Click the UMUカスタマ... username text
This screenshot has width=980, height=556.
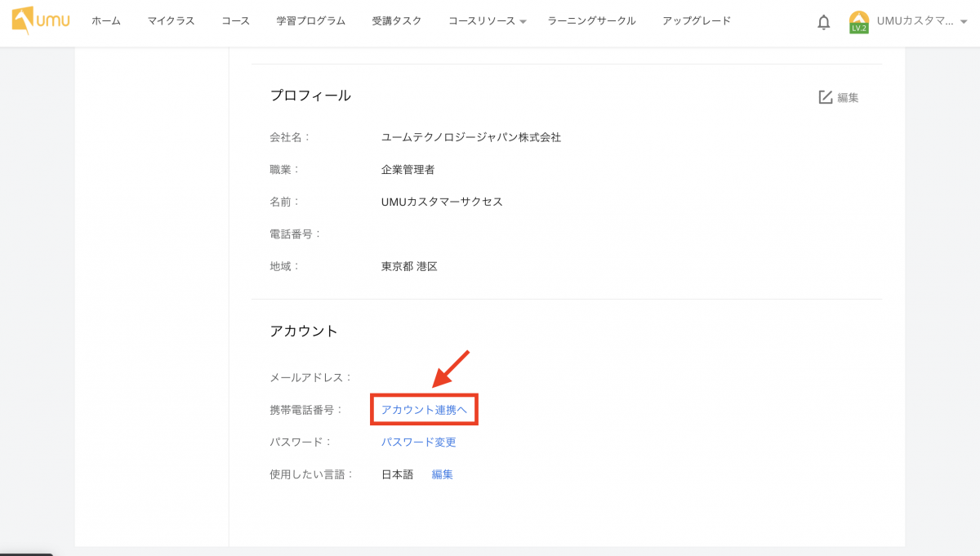[x=915, y=21]
